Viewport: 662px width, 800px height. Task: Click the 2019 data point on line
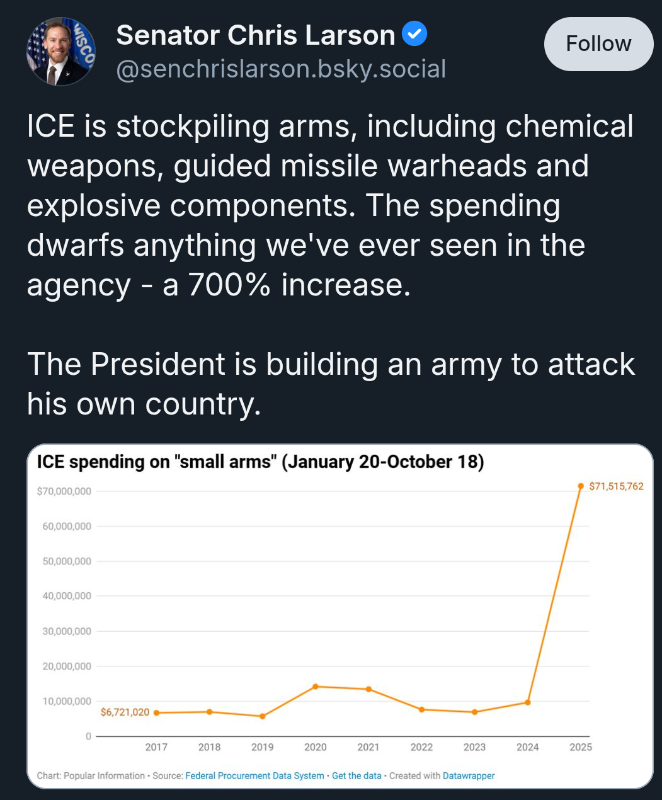(x=262, y=716)
